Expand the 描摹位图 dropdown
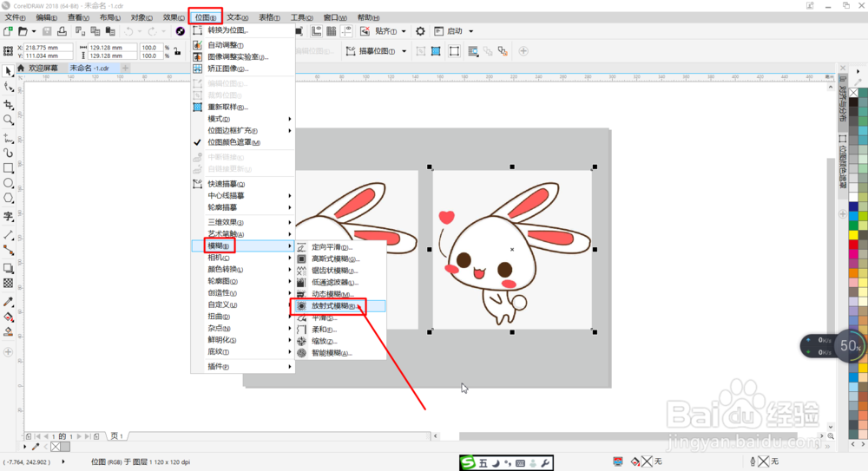Viewport: 868px width, 471px height. (x=404, y=51)
